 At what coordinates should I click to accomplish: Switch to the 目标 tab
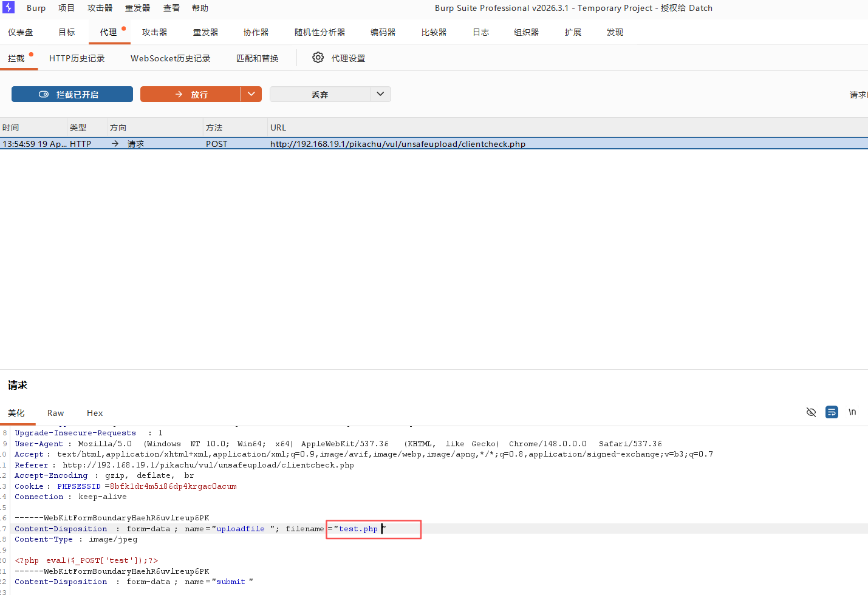pyautogui.click(x=67, y=32)
